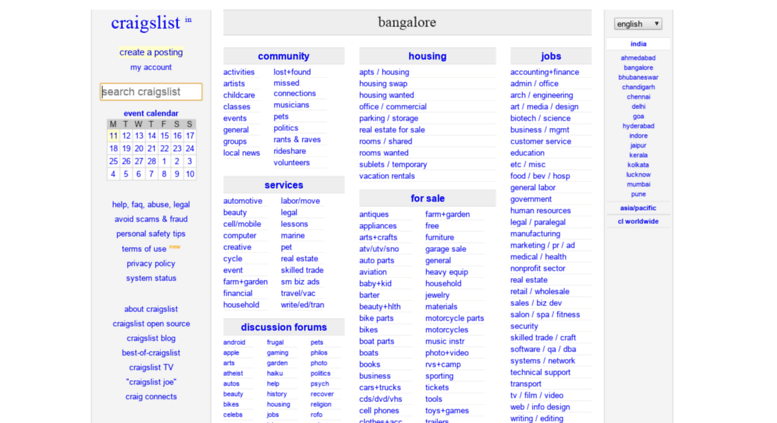Open the housing section header

427,56
